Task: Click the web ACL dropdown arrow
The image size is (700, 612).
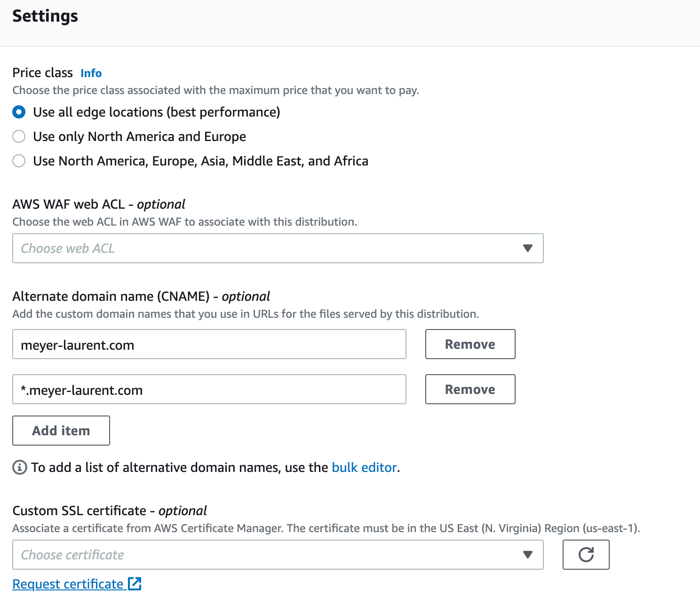Action: point(528,248)
